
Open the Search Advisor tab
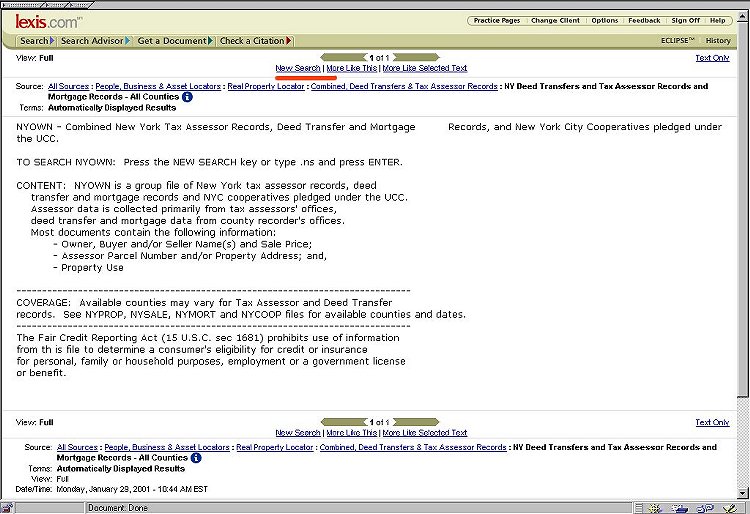(x=95, y=41)
